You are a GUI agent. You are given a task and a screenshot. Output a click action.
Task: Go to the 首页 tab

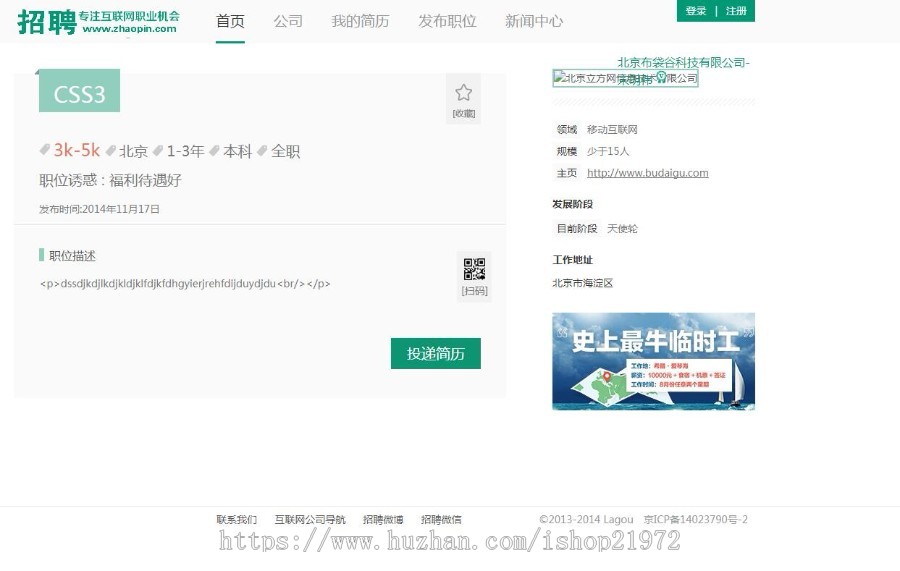click(230, 21)
